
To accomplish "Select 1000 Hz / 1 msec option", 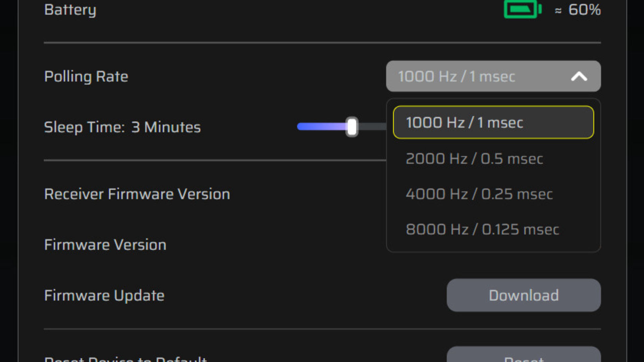I will click(493, 122).
